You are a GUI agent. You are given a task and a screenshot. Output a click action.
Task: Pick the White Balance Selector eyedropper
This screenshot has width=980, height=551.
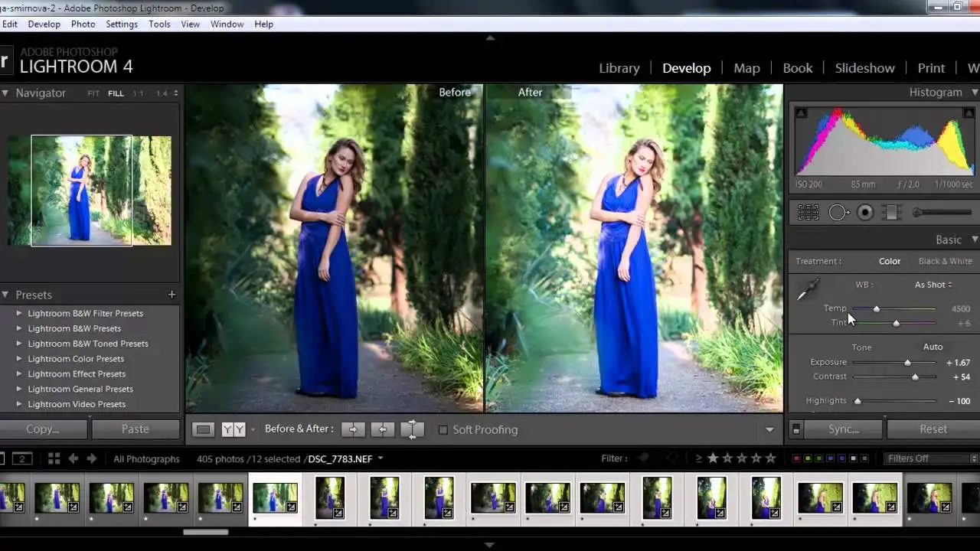tap(808, 290)
